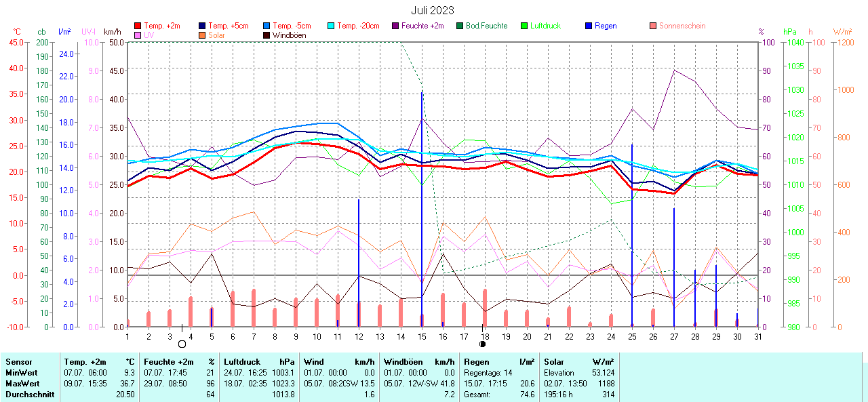
Task: Click the solar average value 314
Action: (608, 394)
